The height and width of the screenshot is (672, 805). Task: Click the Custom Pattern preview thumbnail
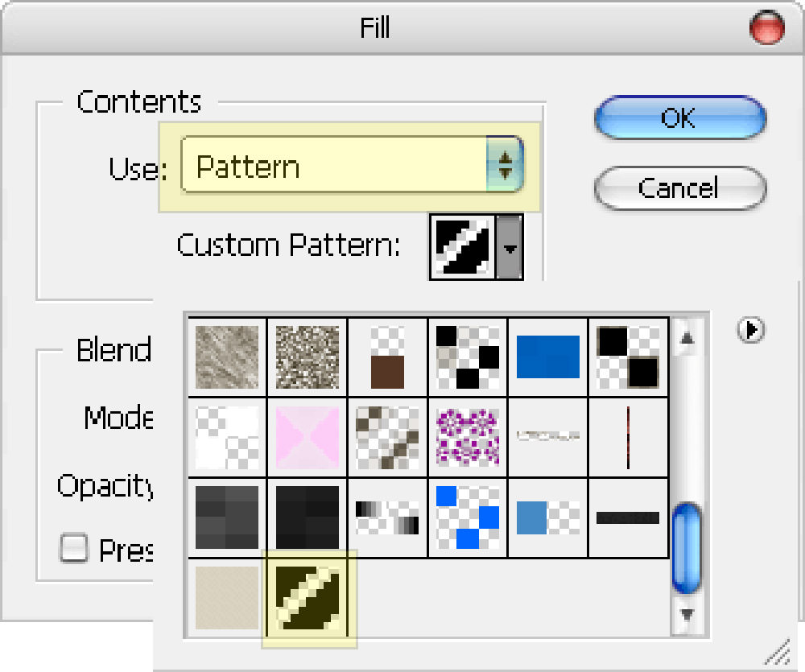pos(462,247)
